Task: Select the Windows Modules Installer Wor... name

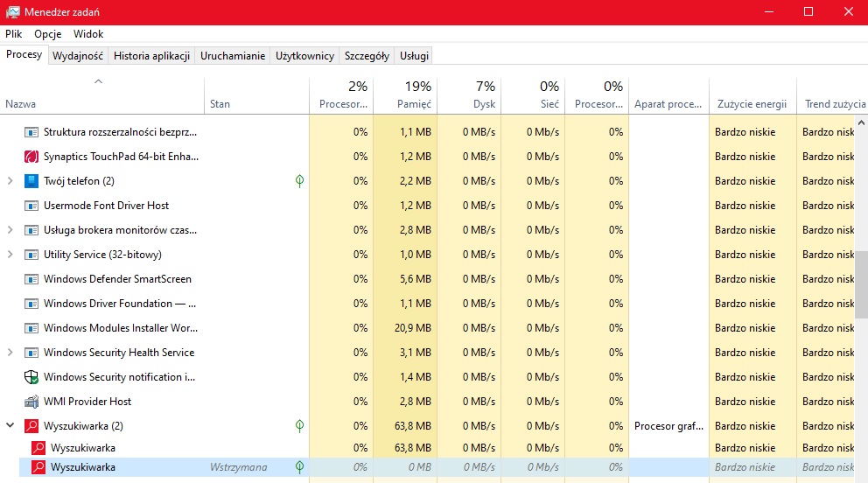Action: (121, 328)
